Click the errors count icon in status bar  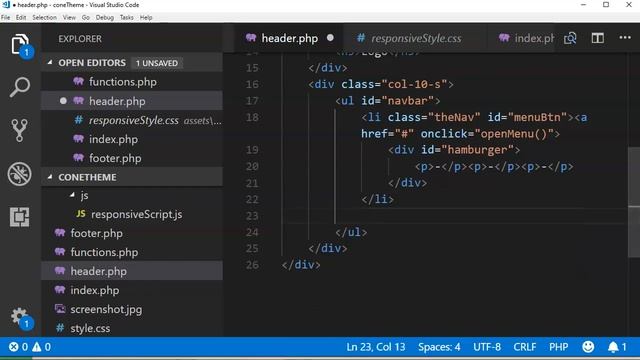(14, 347)
